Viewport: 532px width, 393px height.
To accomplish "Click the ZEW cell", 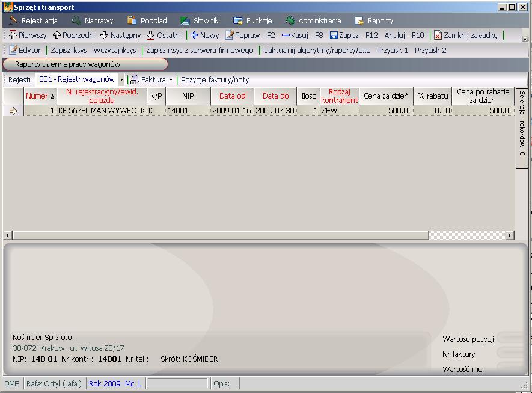I will tap(339, 111).
